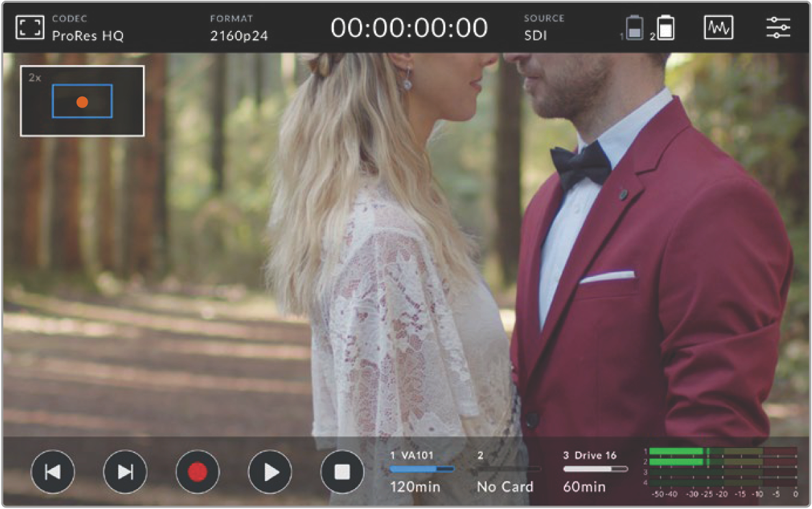Skip to next clip

125,472
